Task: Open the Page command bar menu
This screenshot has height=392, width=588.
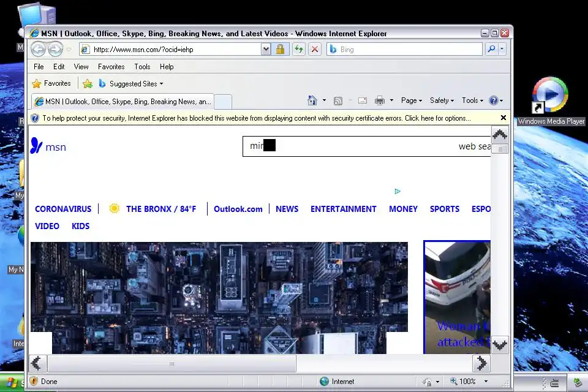Action: (x=412, y=100)
